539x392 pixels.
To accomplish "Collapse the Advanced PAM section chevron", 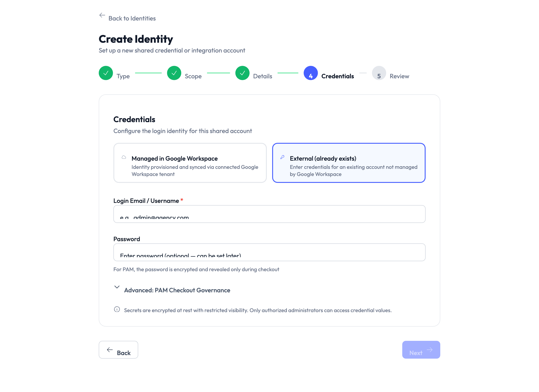I will tap(117, 287).
